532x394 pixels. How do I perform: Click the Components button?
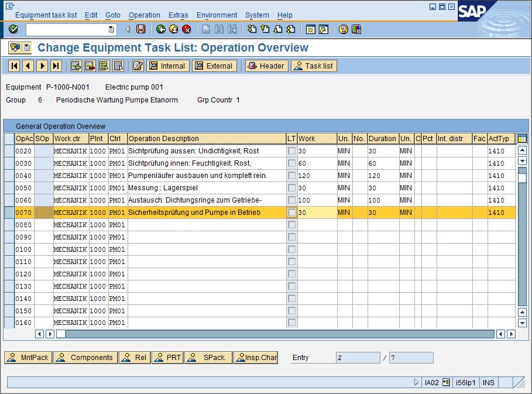tap(85, 357)
